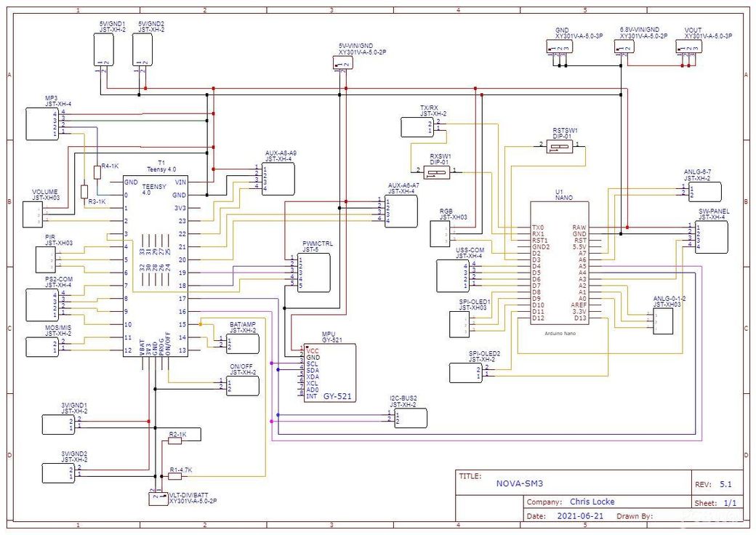Click the SCL pin on the MPU
The width and height of the screenshot is (756, 535).
tap(312, 364)
